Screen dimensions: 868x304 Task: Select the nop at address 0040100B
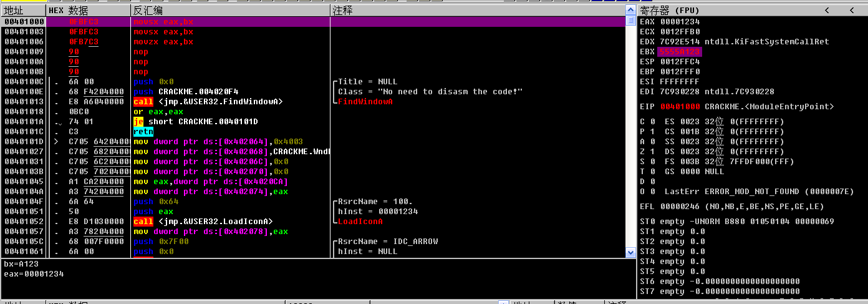(141, 72)
